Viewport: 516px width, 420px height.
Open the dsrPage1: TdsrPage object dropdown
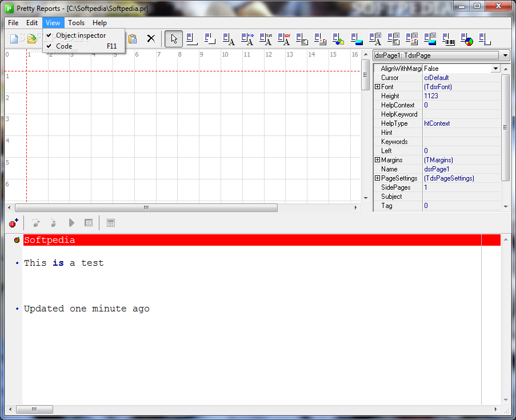(x=505, y=55)
